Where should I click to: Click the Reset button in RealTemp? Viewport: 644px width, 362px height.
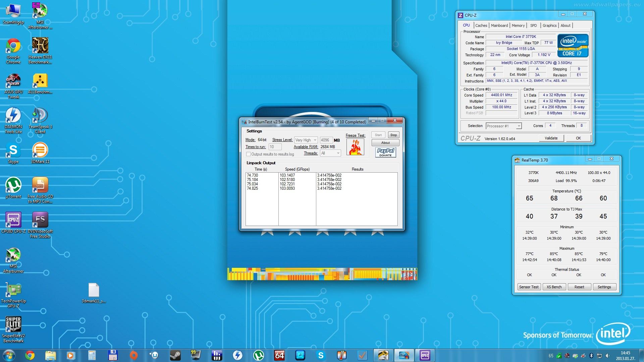(x=579, y=287)
